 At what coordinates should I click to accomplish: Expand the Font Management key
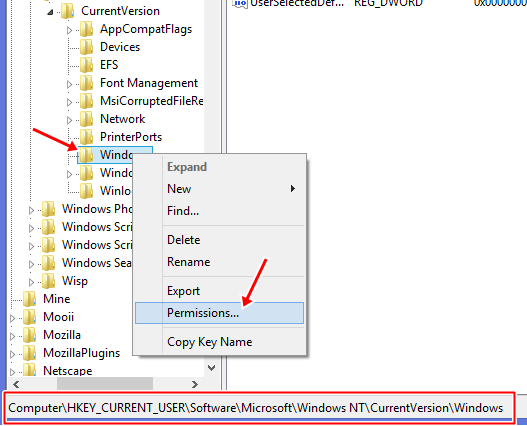[x=69, y=84]
